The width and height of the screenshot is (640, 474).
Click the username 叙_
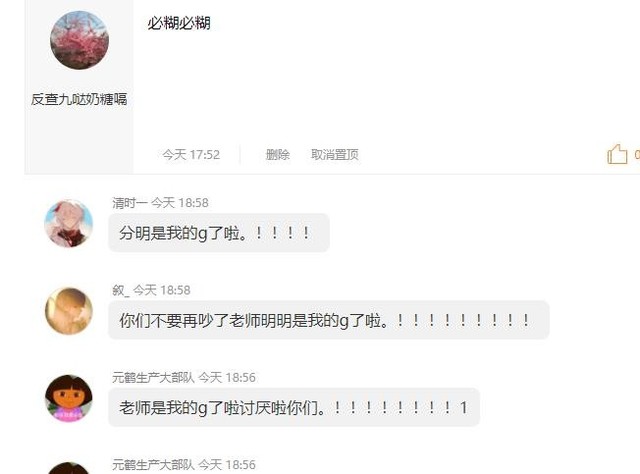121,290
